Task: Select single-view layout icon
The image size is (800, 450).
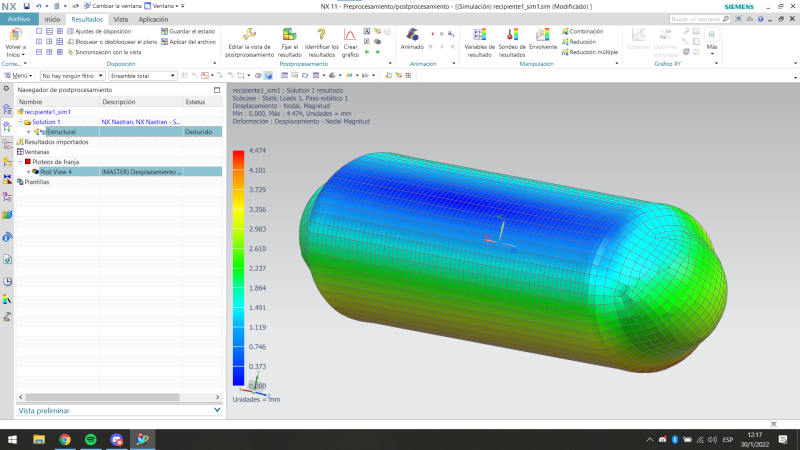Action: (x=39, y=31)
